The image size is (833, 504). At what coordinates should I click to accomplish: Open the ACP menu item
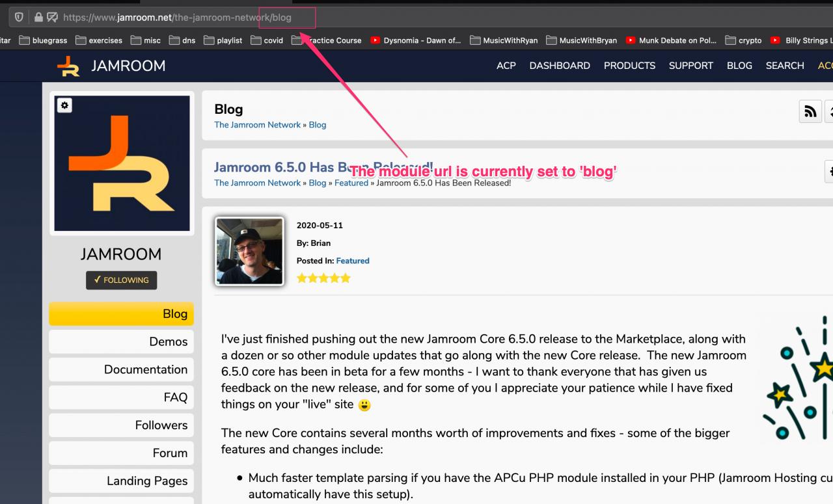pos(506,66)
